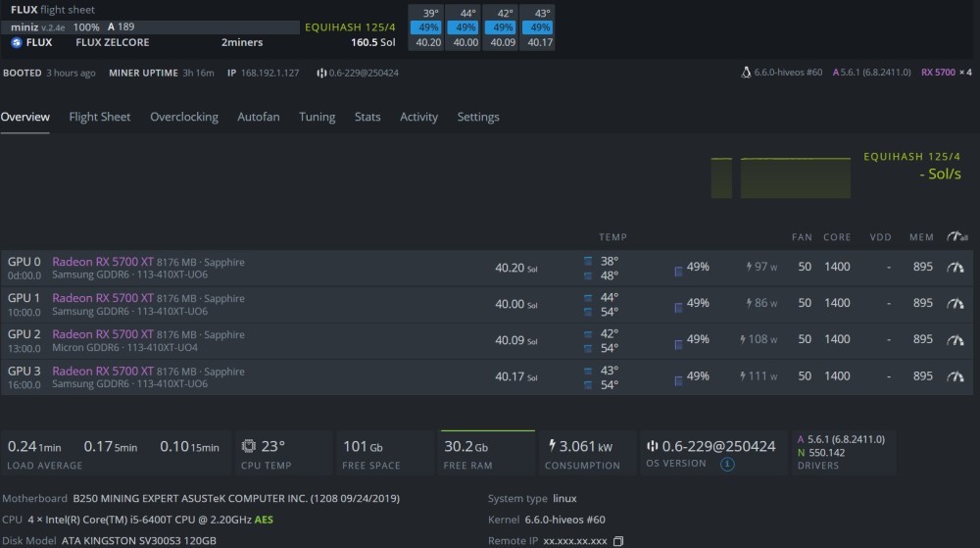The width and height of the screenshot is (980, 548).
Task: View the Stats tab
Action: (367, 117)
